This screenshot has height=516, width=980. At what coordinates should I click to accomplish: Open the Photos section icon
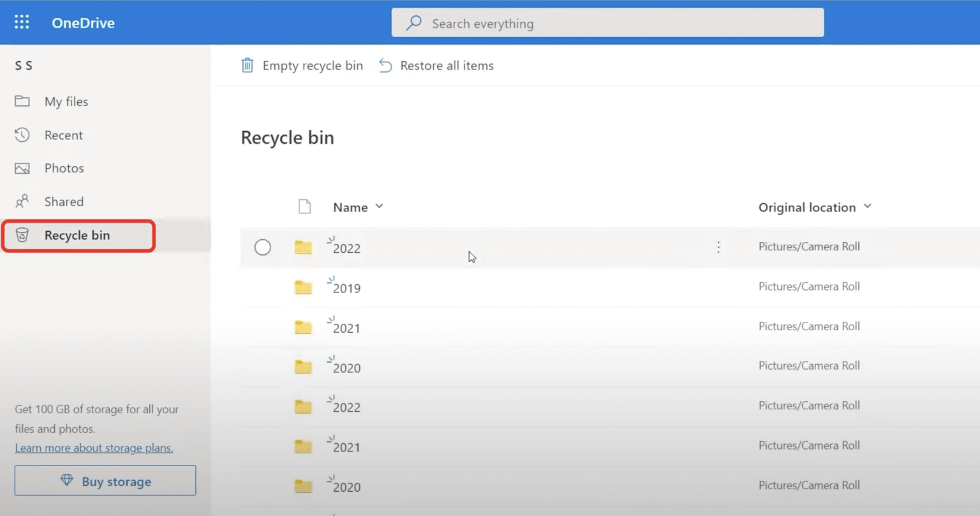(22, 168)
